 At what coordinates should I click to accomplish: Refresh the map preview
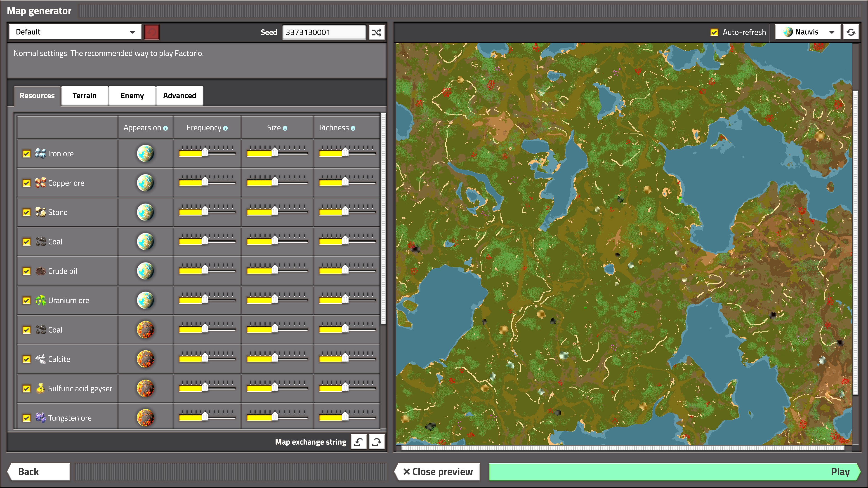click(851, 32)
